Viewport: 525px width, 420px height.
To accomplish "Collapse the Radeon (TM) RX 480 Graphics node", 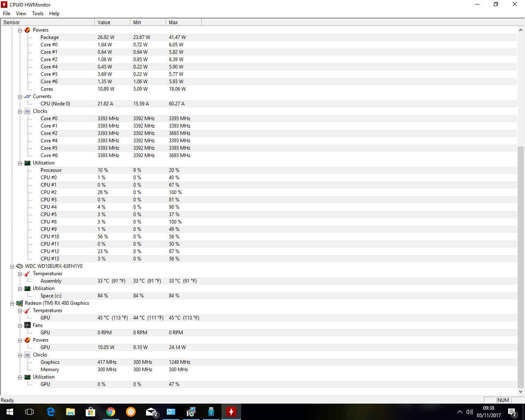I will coord(12,304).
